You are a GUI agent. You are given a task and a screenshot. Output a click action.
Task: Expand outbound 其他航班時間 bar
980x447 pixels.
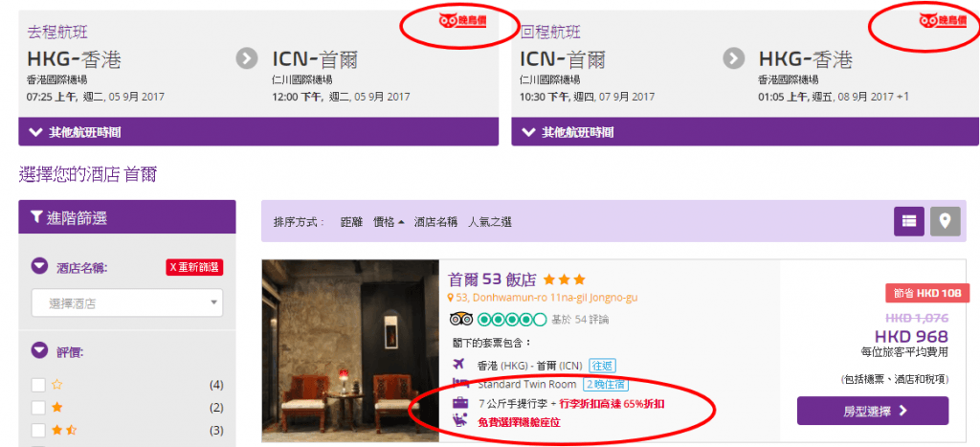[x=258, y=132]
